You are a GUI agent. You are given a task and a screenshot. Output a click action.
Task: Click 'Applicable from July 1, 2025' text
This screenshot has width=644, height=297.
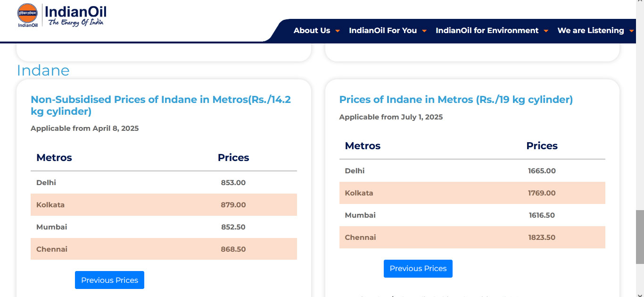(x=391, y=117)
